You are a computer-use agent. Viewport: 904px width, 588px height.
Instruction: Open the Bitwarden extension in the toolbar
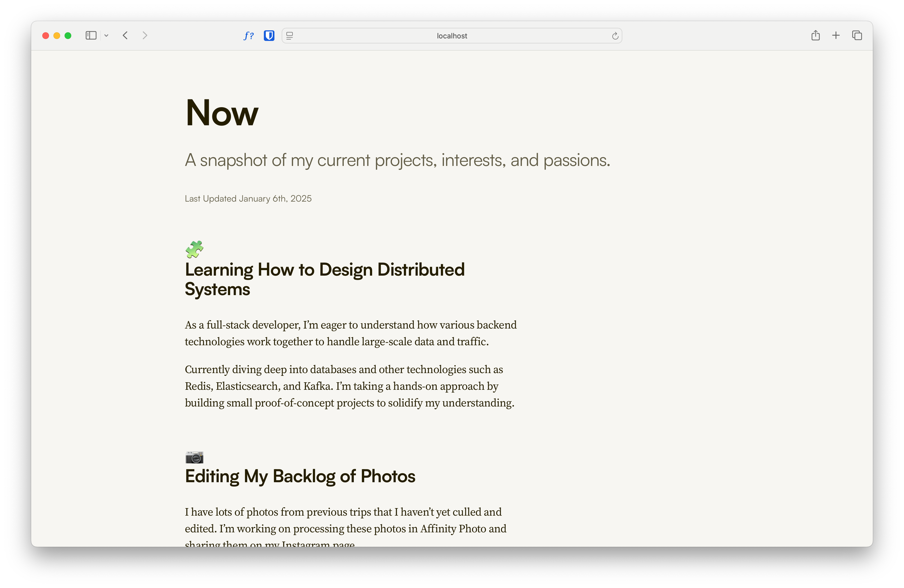pos(269,36)
